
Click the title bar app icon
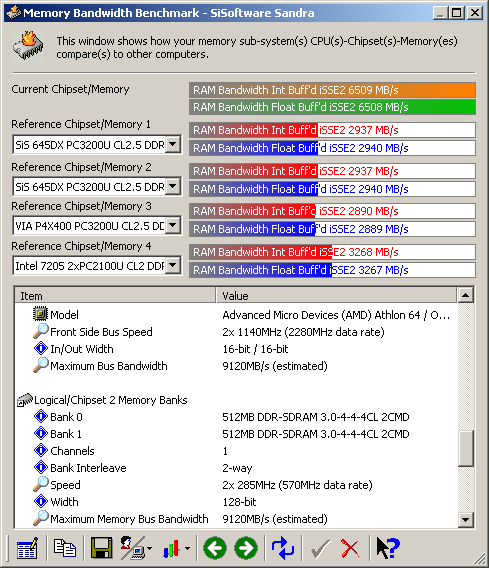pyautogui.click(x=13, y=12)
